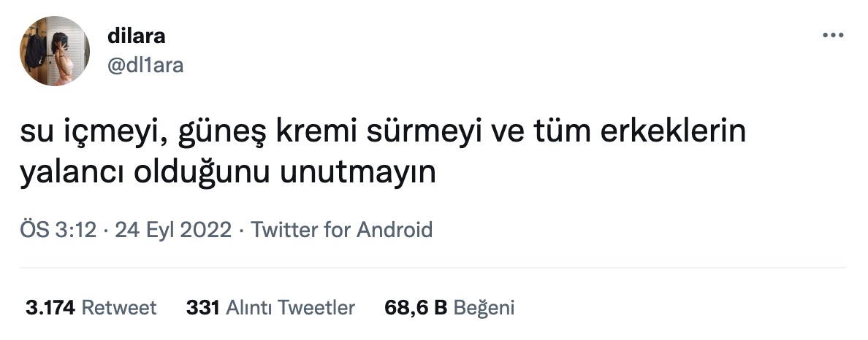Click the @dl1ara username handle
Image resolution: width=868 pixels, height=340 pixels.
(x=145, y=65)
